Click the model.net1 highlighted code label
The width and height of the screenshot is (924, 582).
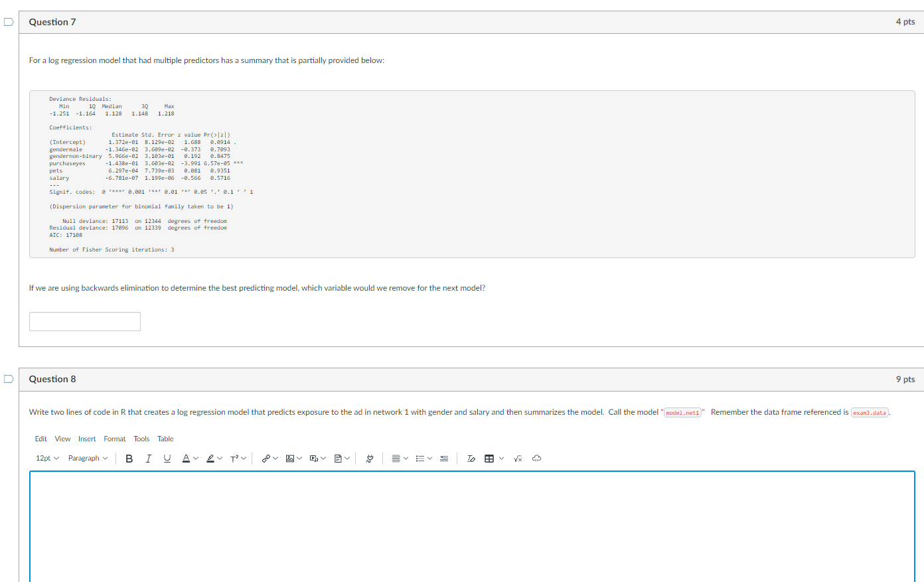click(x=683, y=412)
